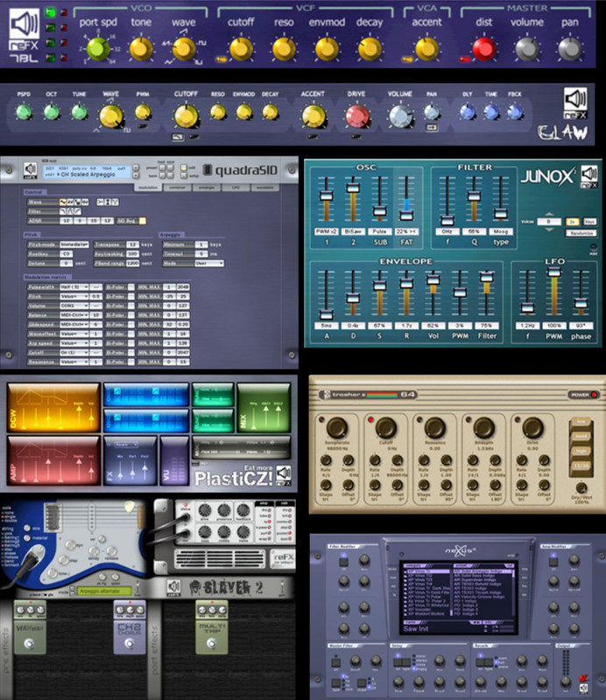Open the Volume source dropdown in modulation matrix
The image size is (606, 700).
tap(74, 305)
